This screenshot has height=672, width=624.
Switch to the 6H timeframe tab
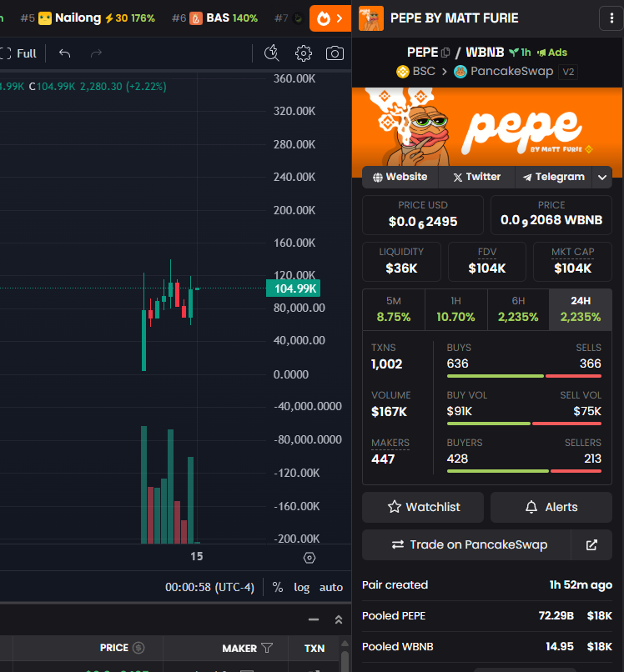[x=518, y=309]
